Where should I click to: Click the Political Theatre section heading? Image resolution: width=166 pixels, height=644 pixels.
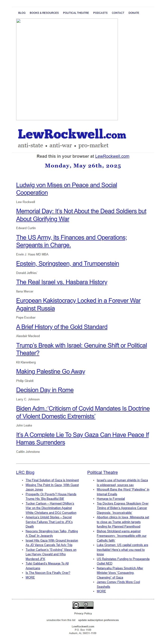point(102,472)
